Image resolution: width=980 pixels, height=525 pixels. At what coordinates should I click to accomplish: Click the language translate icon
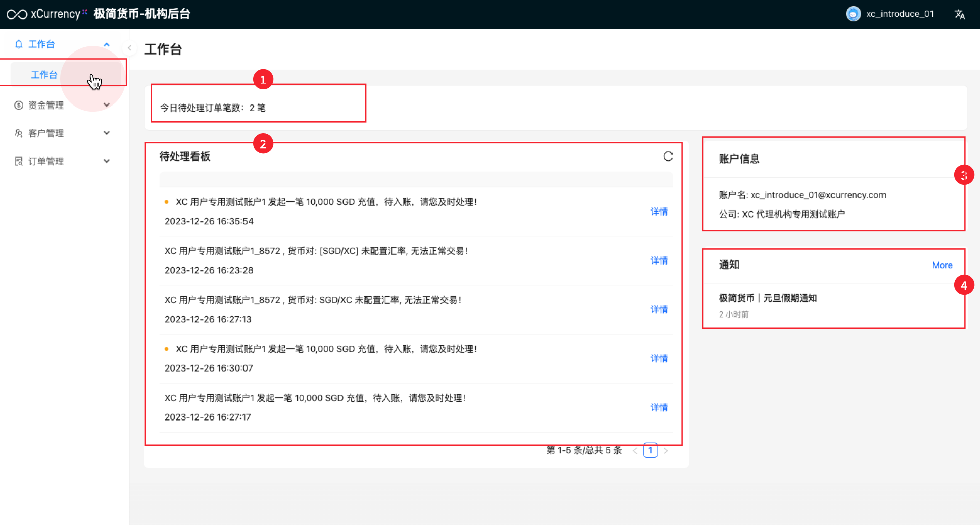click(959, 14)
